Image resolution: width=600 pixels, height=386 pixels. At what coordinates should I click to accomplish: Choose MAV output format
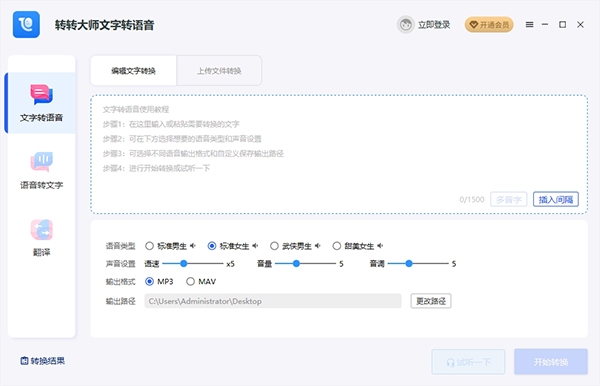coord(190,282)
